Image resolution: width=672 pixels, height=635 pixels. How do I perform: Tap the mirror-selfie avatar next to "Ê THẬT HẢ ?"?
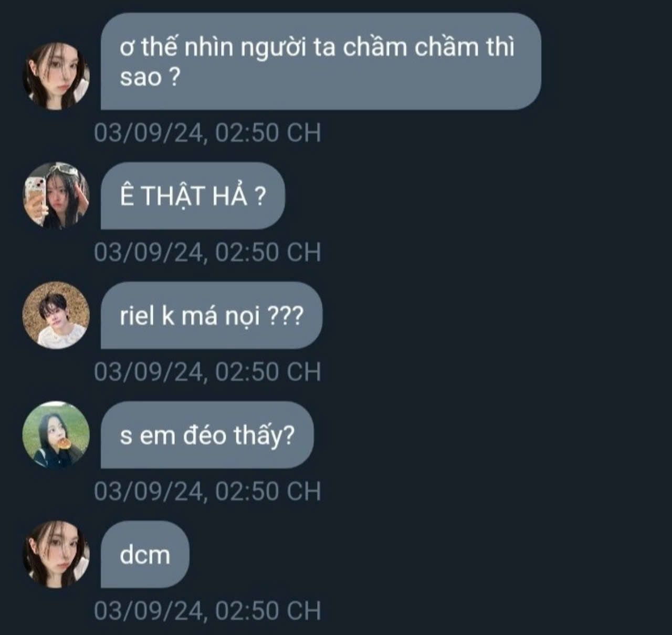tap(56, 195)
